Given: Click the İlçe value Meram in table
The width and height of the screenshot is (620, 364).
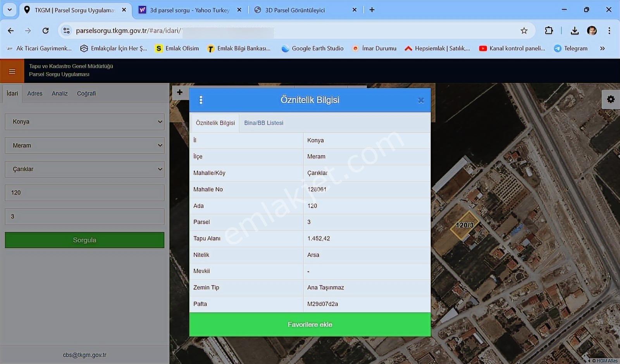Looking at the screenshot, I should (x=316, y=156).
